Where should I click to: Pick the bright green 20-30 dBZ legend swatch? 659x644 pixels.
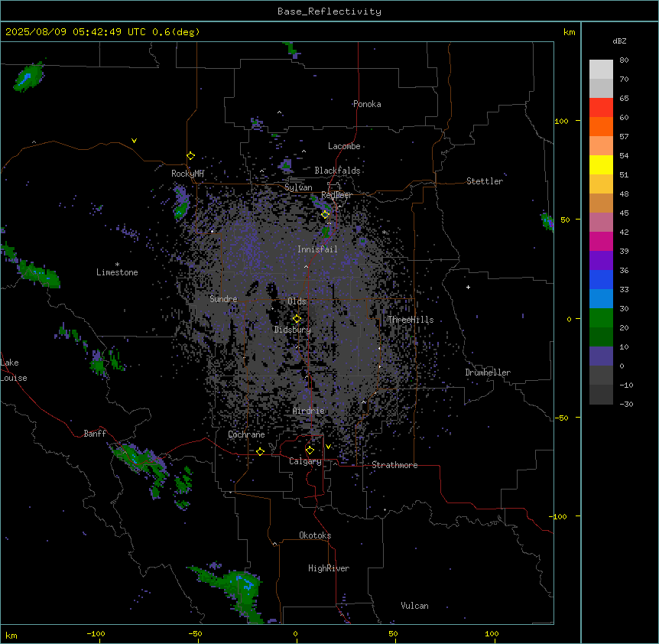(x=601, y=318)
